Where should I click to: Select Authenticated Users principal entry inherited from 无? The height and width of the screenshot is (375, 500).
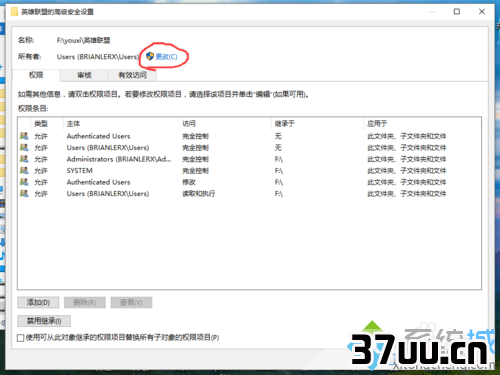pos(98,136)
